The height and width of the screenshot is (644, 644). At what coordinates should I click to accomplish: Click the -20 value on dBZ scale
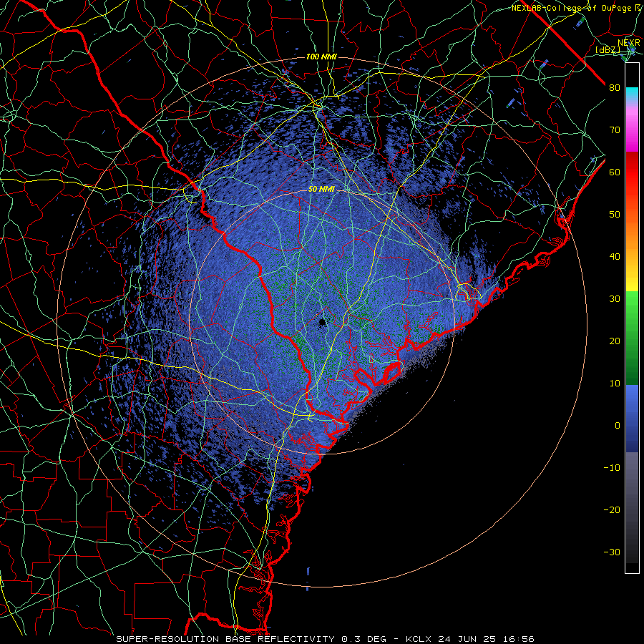coord(612,510)
